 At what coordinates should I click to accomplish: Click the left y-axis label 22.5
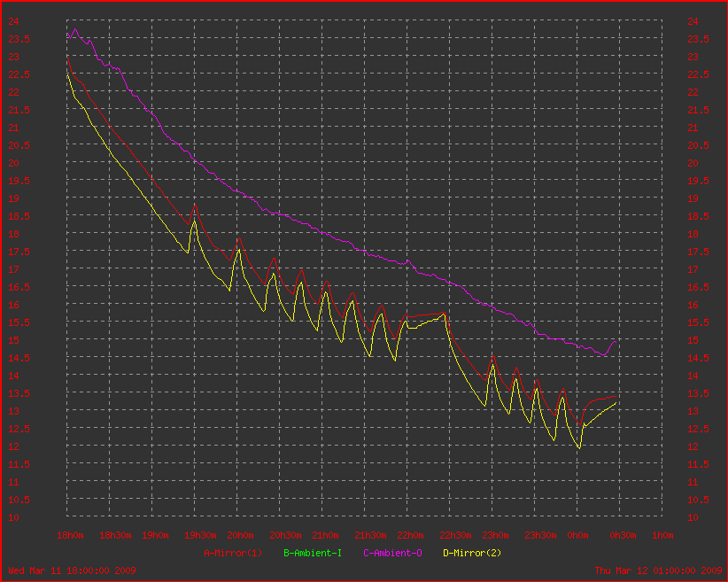coord(19,74)
